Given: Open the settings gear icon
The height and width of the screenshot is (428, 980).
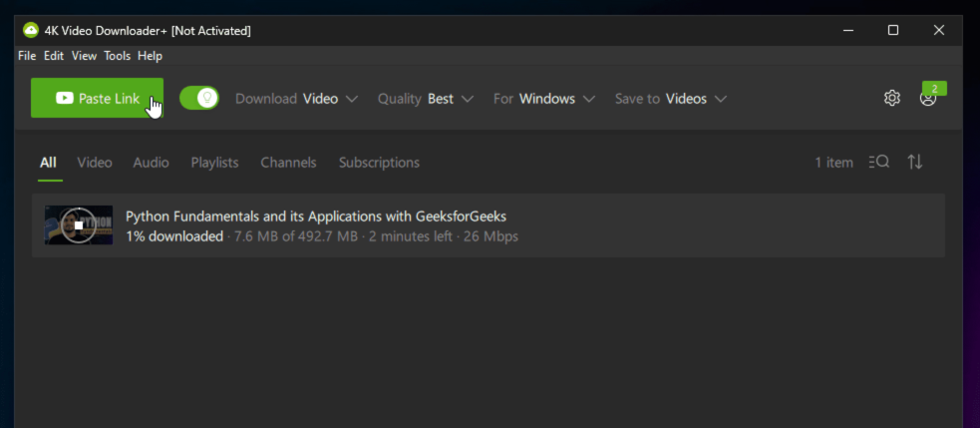Looking at the screenshot, I should pos(892,98).
